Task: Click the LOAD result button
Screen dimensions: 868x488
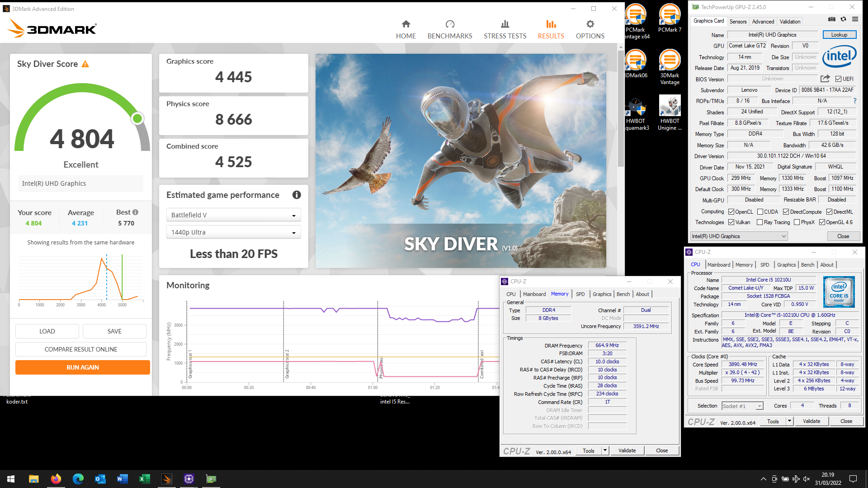Action: point(47,331)
